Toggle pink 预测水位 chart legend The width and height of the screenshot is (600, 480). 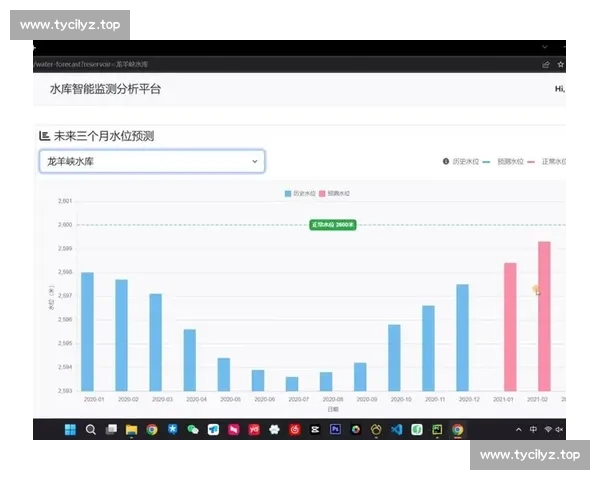tap(334, 194)
